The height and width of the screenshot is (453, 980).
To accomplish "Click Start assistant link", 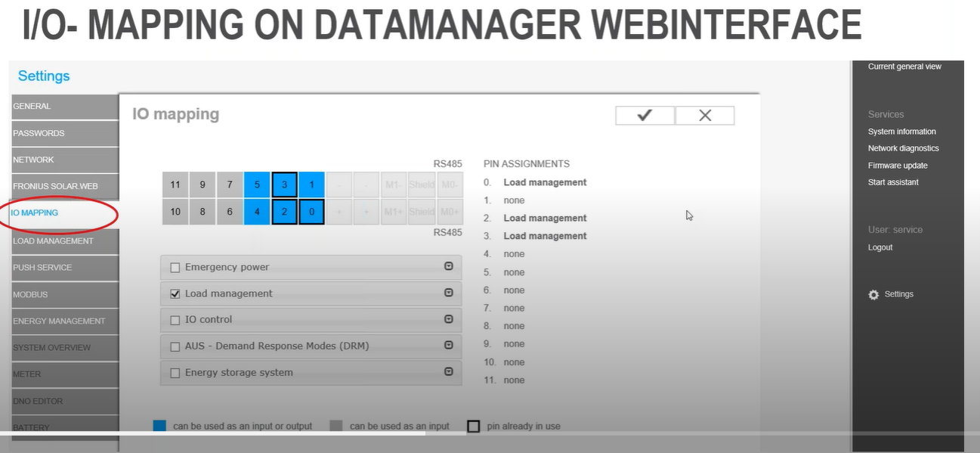I will pyautogui.click(x=893, y=182).
